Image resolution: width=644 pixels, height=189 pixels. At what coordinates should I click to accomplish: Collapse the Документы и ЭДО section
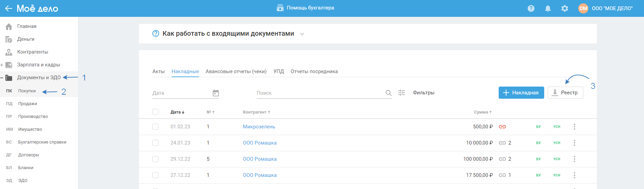click(x=2, y=78)
